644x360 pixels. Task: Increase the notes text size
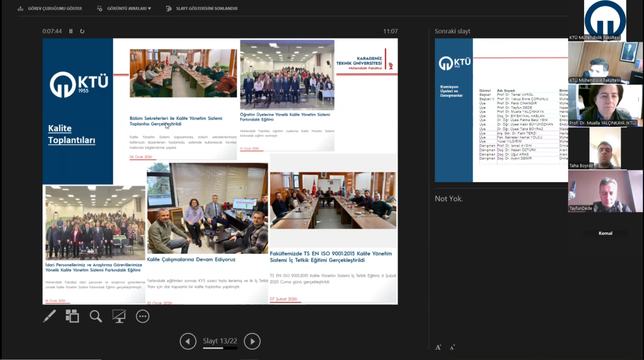coord(438,347)
